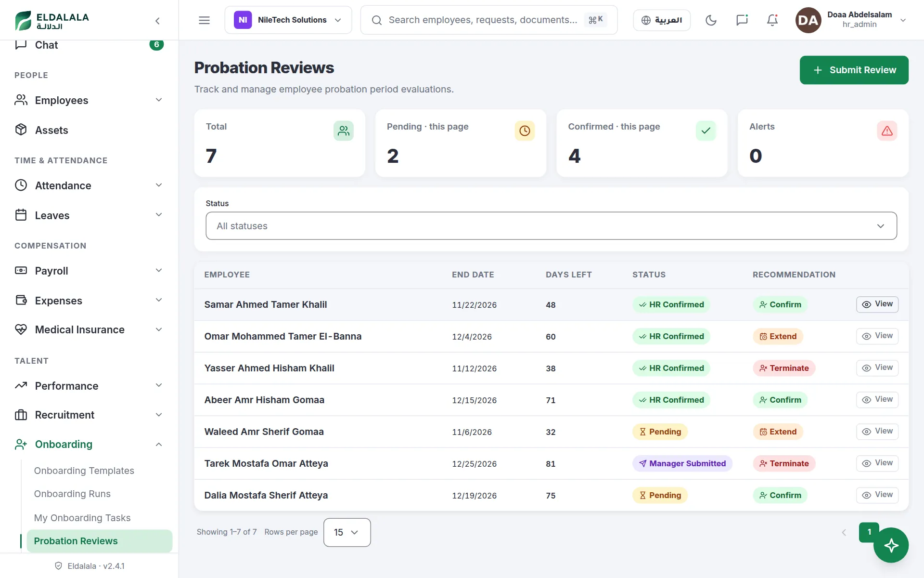The width and height of the screenshot is (924, 578).
Task: Toggle dark mode moon icon
Action: click(711, 20)
